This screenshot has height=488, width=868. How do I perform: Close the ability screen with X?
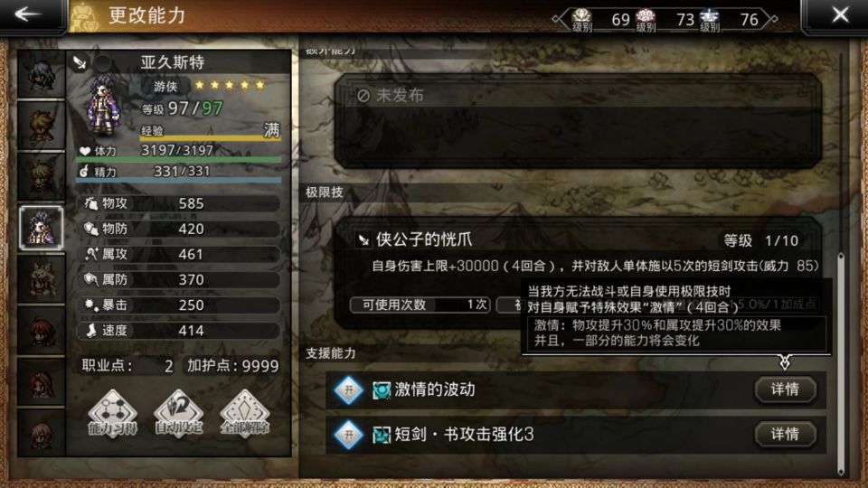pyautogui.click(x=840, y=15)
